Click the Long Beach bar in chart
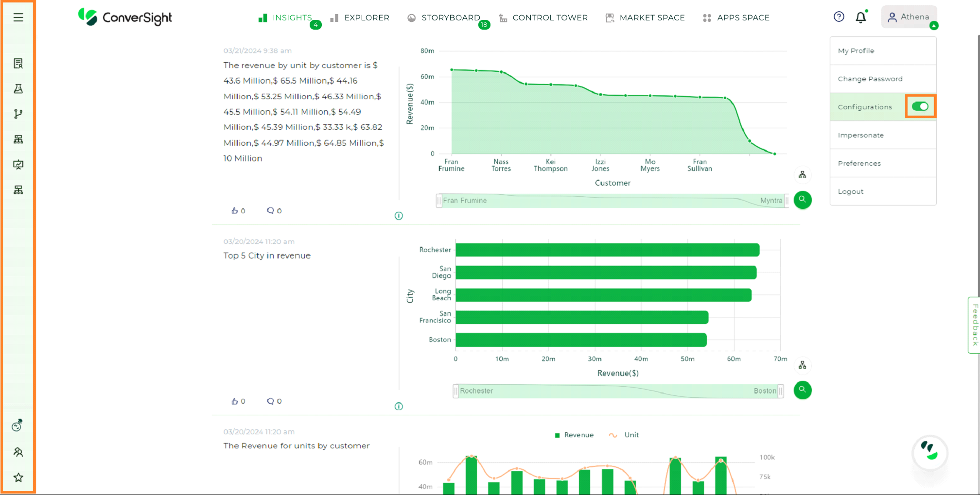The height and width of the screenshot is (495, 980). click(x=603, y=294)
